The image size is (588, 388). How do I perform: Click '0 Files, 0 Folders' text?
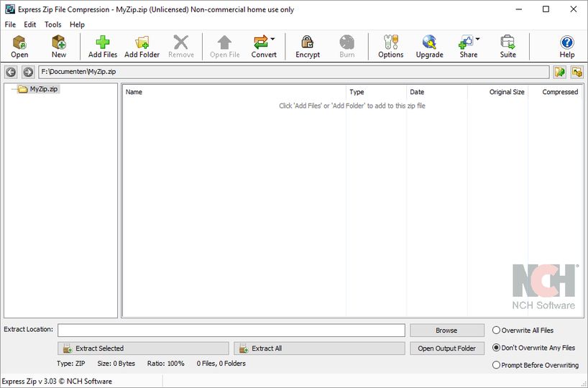point(221,364)
